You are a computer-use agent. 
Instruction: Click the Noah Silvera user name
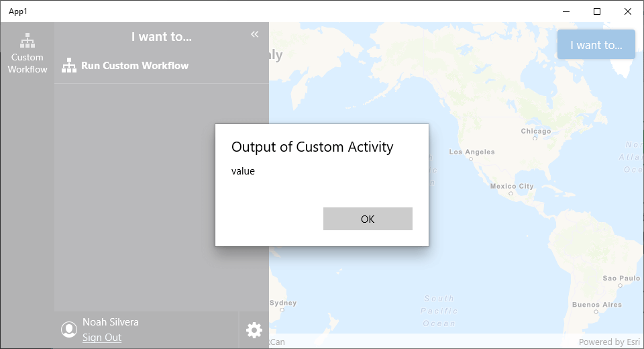[110, 322]
